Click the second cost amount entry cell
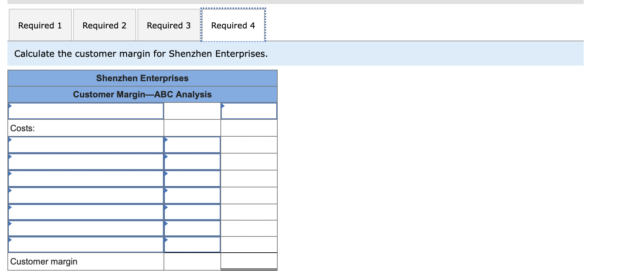 [x=192, y=161]
